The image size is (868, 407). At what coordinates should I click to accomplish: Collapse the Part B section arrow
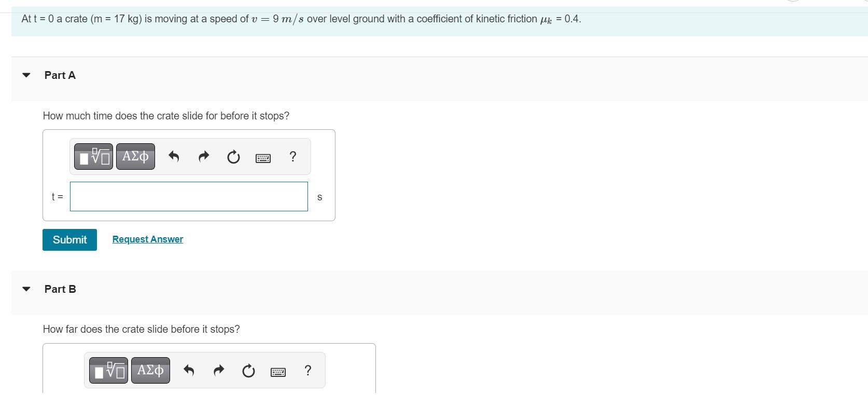click(x=26, y=289)
